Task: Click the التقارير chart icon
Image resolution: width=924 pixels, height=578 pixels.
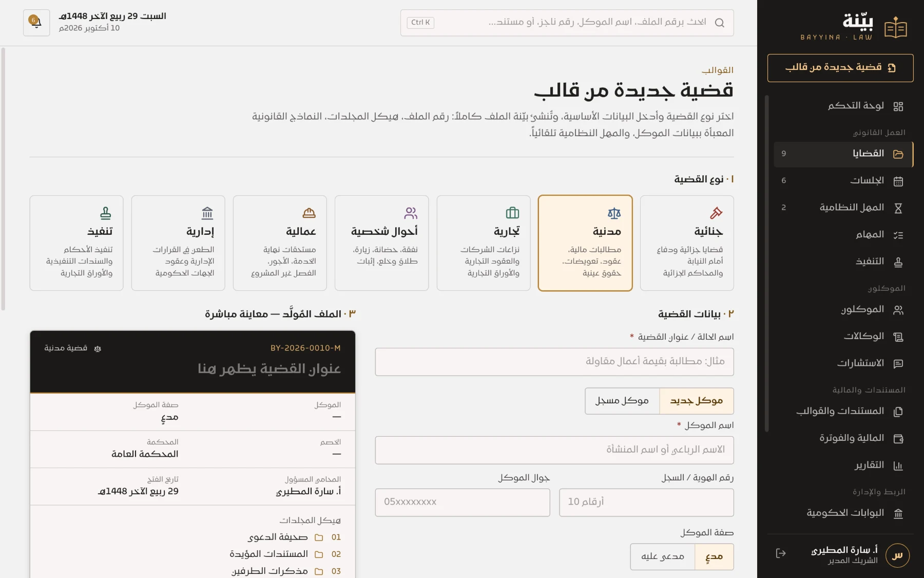Action: click(898, 465)
